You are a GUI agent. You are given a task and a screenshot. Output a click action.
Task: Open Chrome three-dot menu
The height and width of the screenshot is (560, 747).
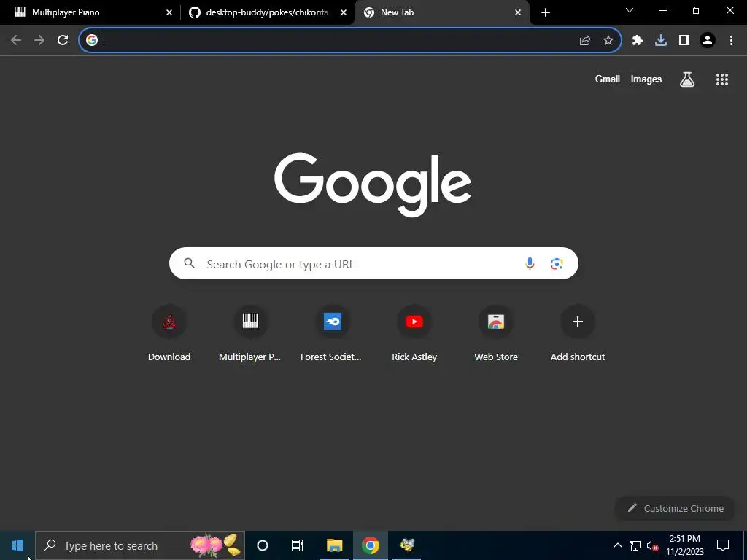pos(731,41)
